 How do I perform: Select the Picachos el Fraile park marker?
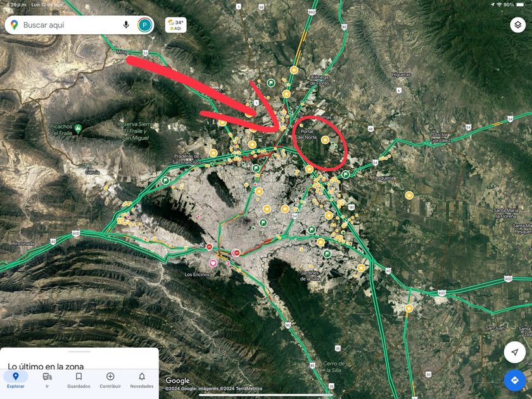point(79,129)
